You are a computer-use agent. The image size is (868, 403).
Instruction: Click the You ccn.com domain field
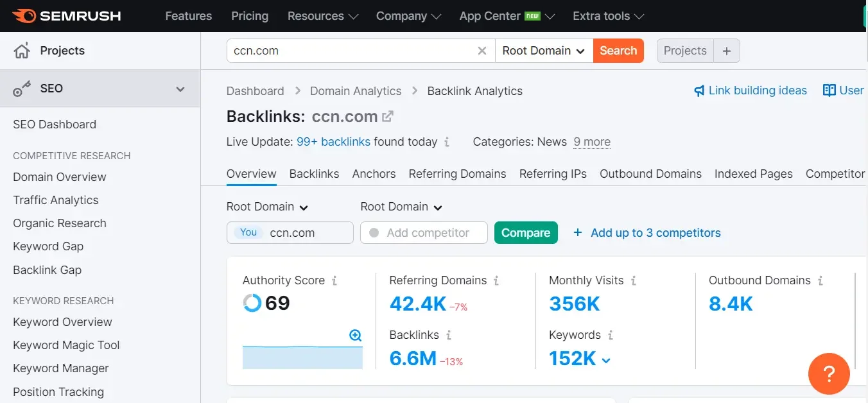[x=290, y=233]
